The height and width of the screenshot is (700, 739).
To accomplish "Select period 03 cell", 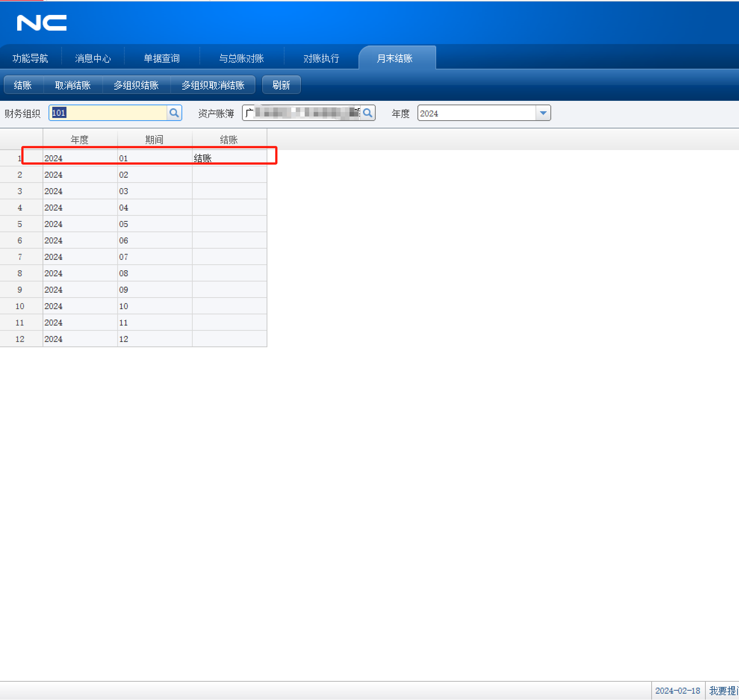I will [155, 191].
